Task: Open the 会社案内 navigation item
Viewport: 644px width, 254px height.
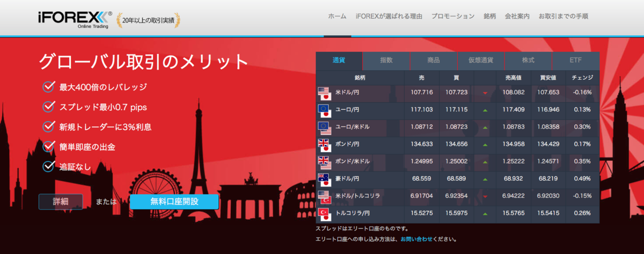Action: 517,17
